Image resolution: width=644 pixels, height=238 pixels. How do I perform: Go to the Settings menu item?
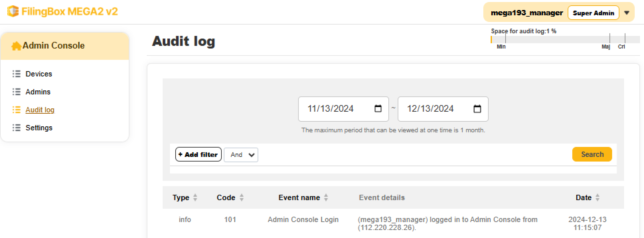click(39, 128)
